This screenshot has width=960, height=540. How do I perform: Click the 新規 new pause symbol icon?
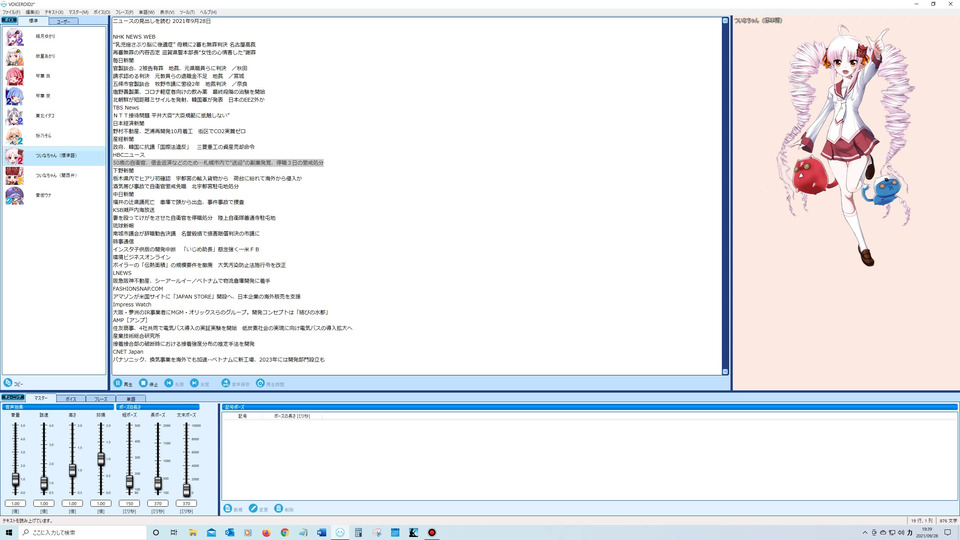228,508
